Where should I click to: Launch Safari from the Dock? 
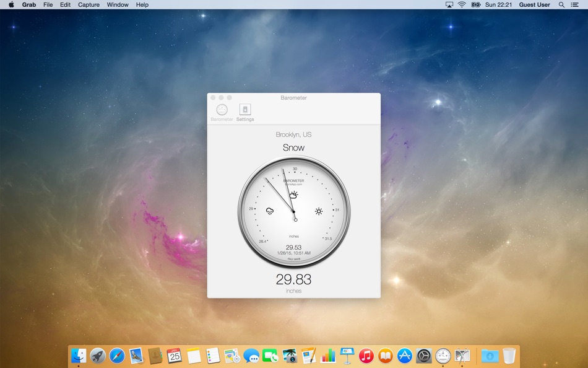click(x=116, y=356)
